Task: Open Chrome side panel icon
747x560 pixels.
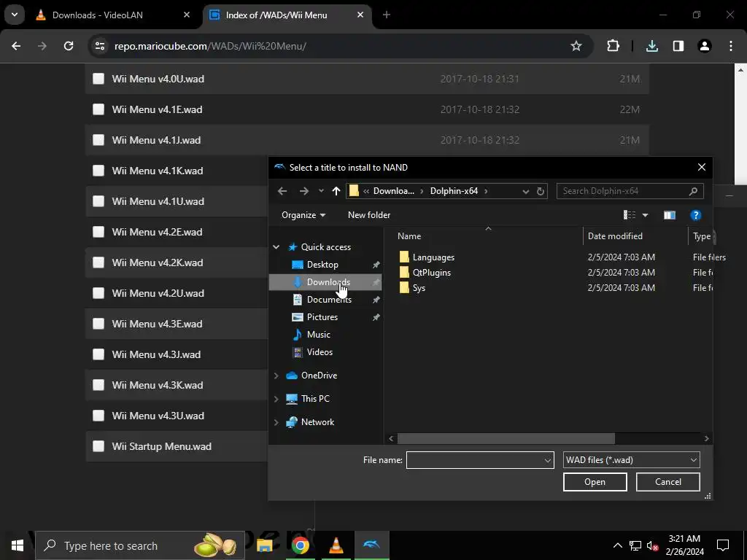Action: (x=678, y=46)
